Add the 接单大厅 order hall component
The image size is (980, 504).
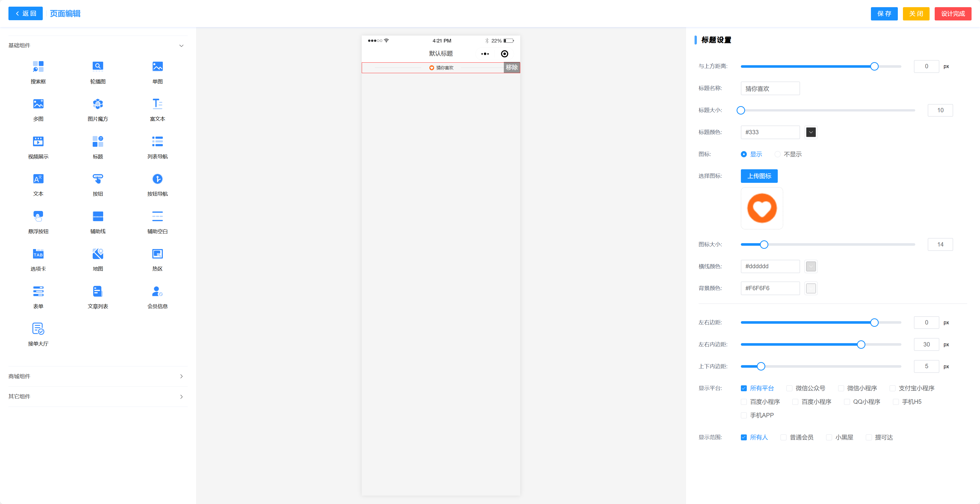38,329
